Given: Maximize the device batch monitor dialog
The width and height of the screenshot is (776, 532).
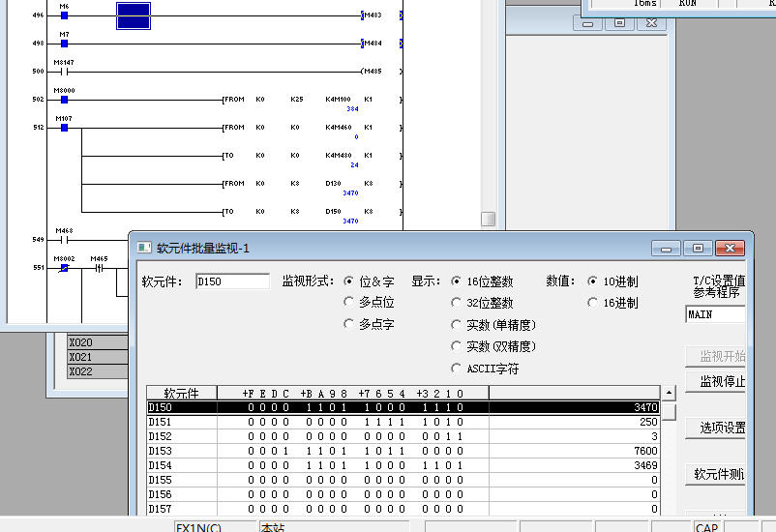Looking at the screenshot, I should coord(698,249).
